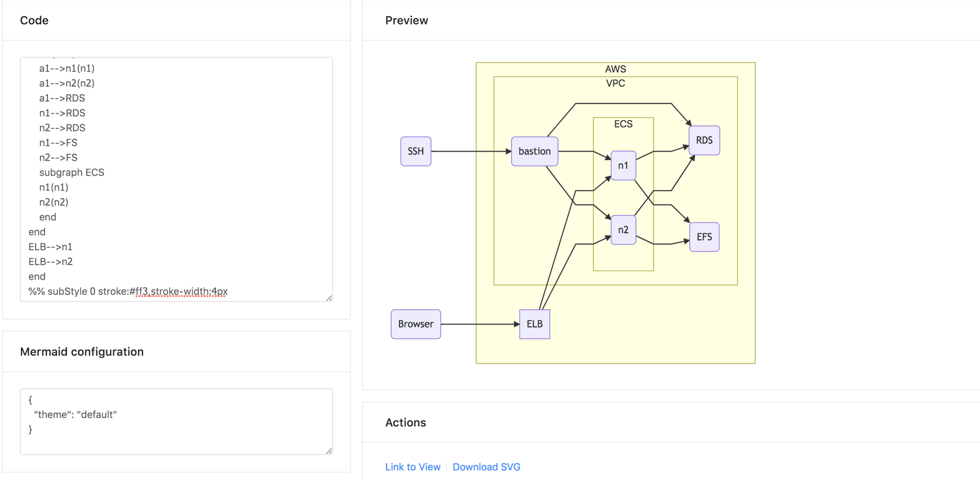Screen dimensions: 980x479
Task: Place cursor on the "subgraph ECS" code line
Action: [71, 172]
